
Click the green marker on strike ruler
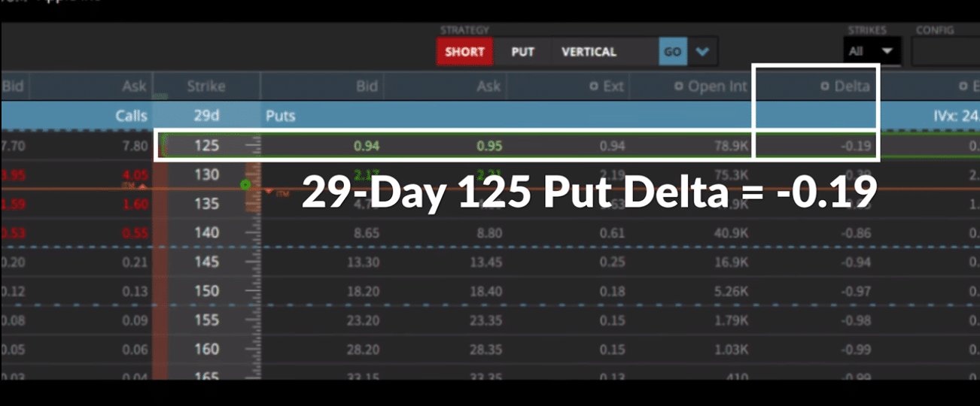245,184
